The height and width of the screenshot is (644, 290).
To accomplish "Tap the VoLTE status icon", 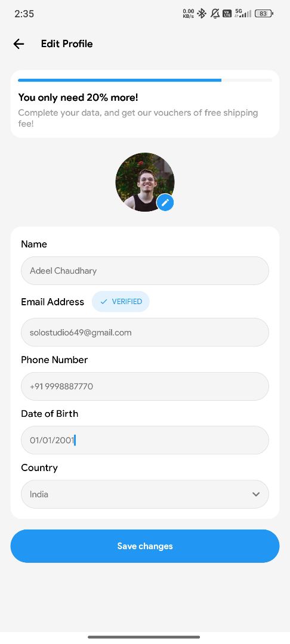I will coord(227,14).
